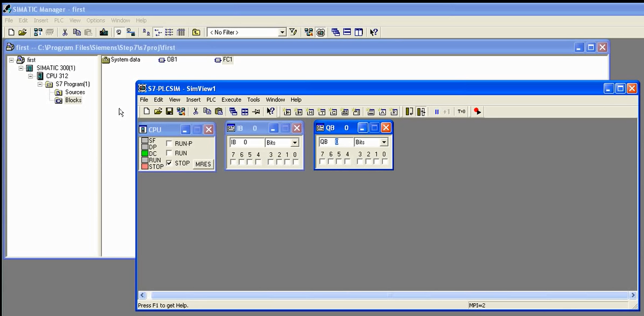The width and height of the screenshot is (644, 316).
Task: Open the SIMATIC Manager File menu
Action: click(x=9, y=20)
